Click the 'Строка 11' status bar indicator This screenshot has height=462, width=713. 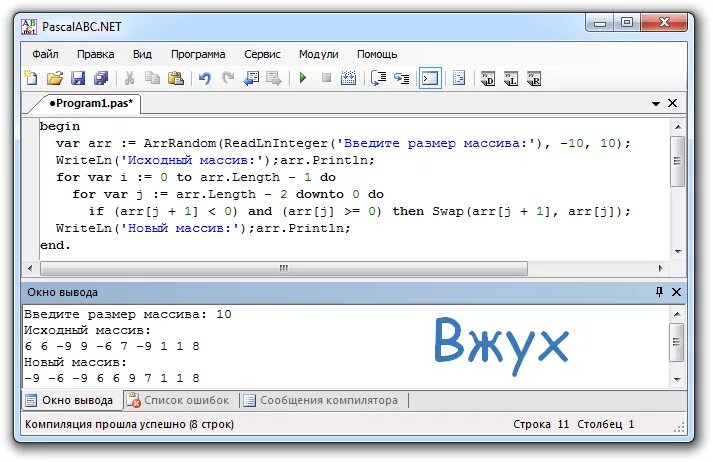pos(541,424)
